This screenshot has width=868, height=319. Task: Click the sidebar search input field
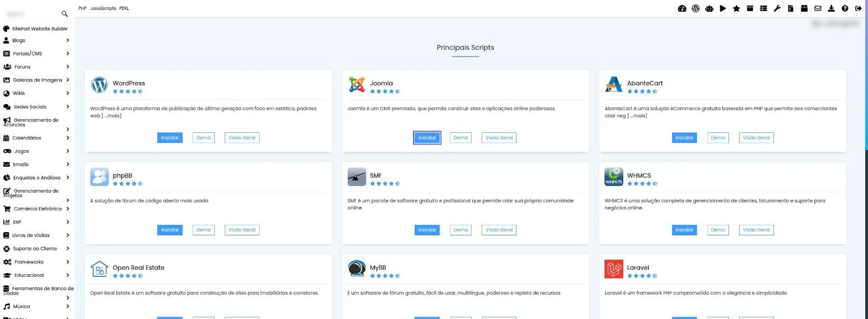(32, 14)
